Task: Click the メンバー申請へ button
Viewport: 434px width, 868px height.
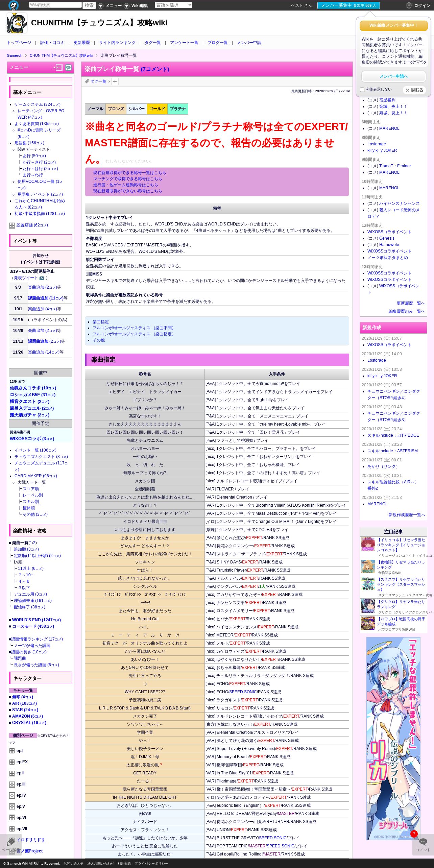Action: pos(394,76)
